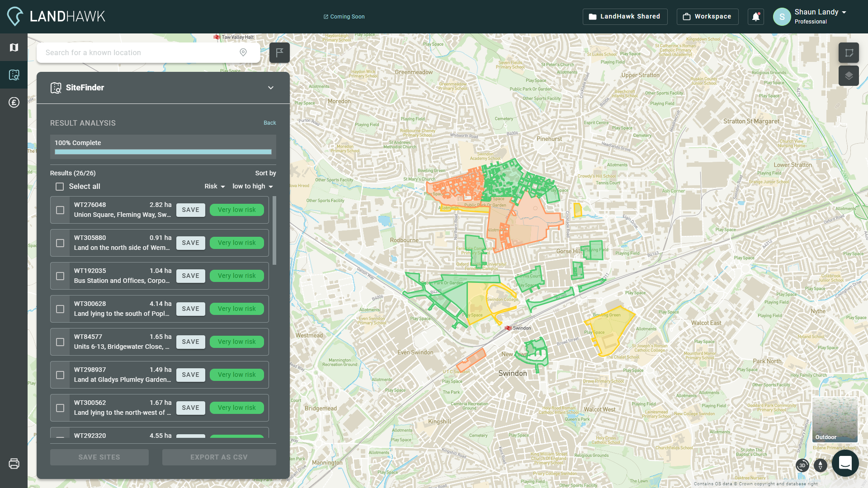Click the user avatar S
The height and width of the screenshot is (488, 868).
point(782,17)
